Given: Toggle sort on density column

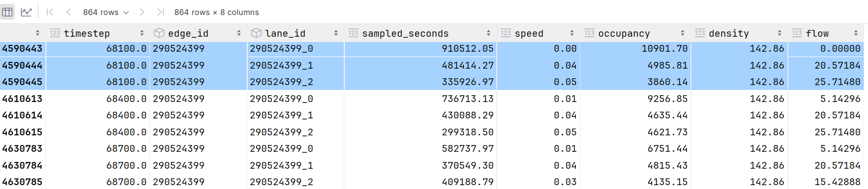Looking at the screenshot, I should tap(780, 33).
